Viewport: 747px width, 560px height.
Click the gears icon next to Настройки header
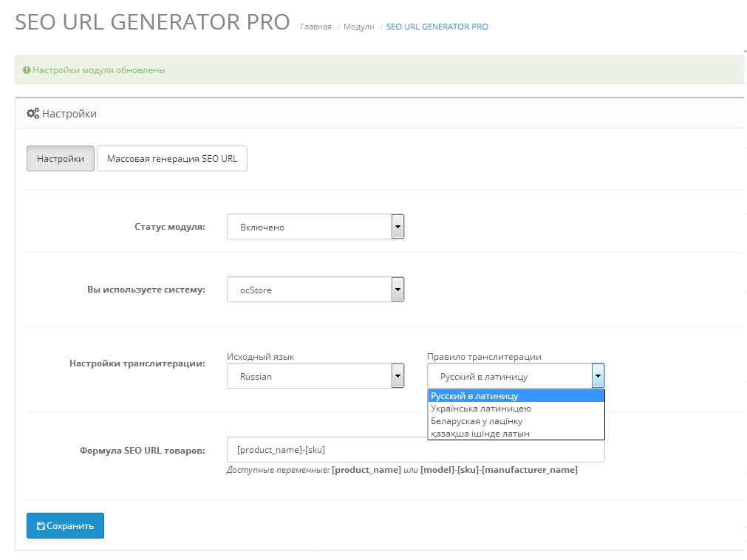(33, 113)
